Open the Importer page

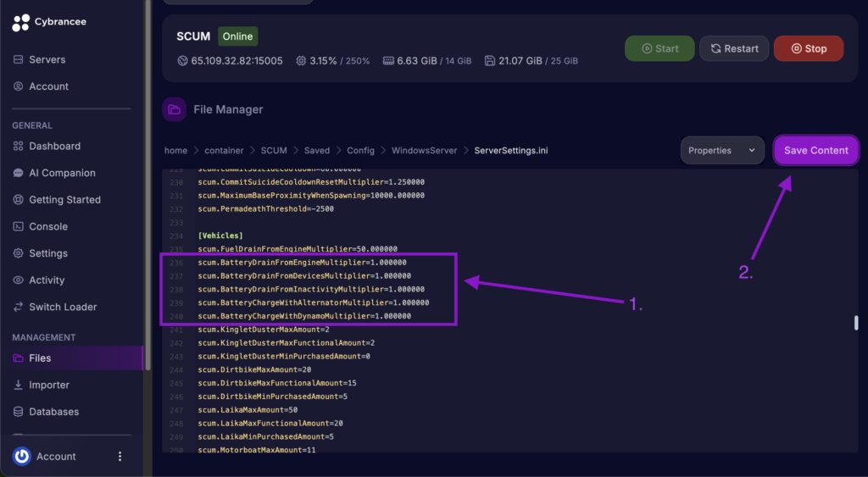[49, 385]
